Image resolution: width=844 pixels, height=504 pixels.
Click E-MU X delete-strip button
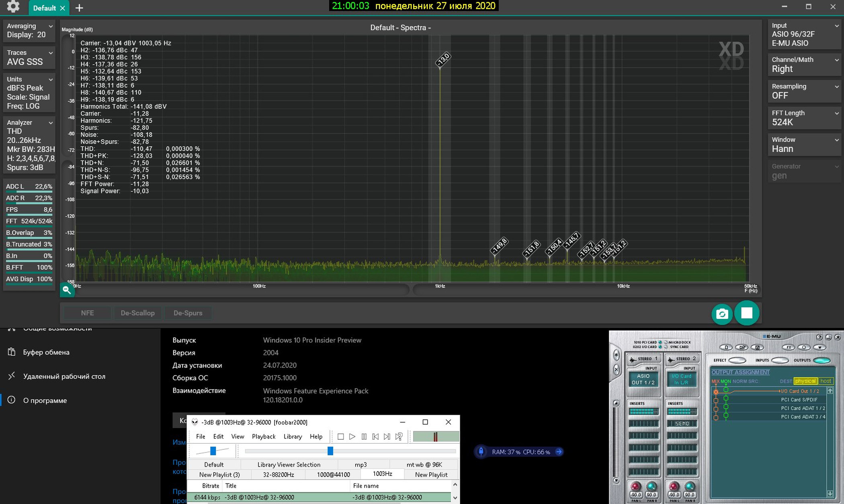(616, 369)
